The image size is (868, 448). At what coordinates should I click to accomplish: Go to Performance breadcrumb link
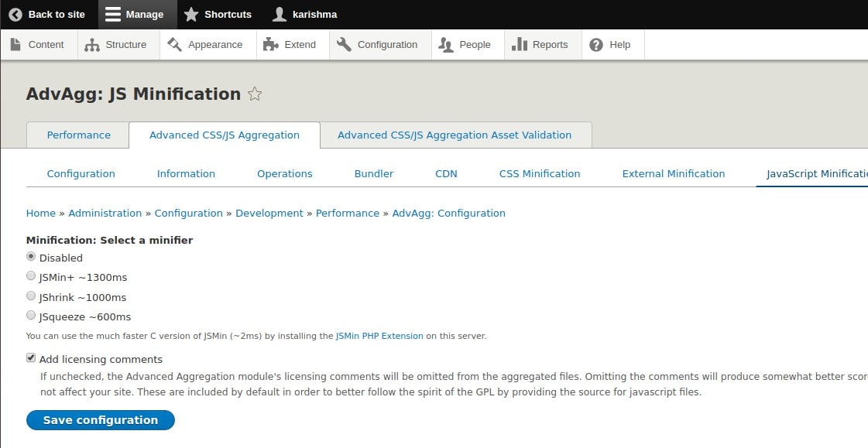click(347, 213)
